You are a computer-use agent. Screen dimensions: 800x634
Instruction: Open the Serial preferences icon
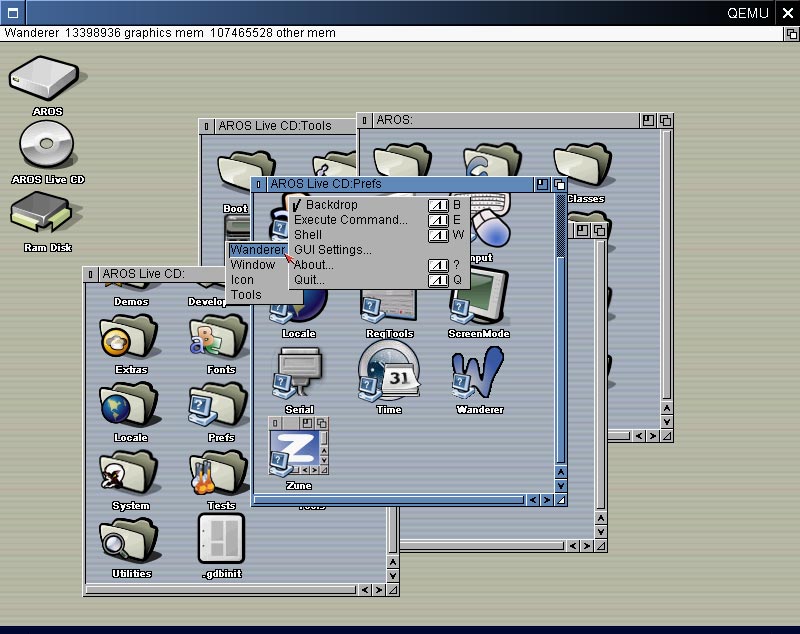[299, 373]
